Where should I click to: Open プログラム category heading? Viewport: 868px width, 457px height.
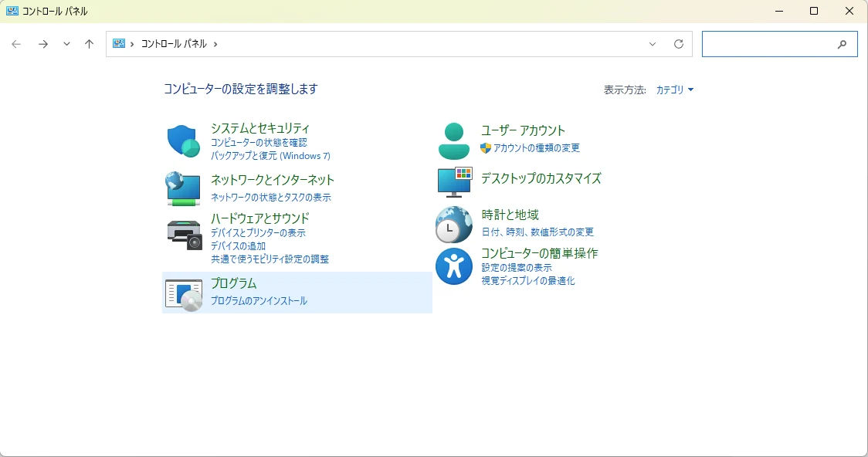234,283
